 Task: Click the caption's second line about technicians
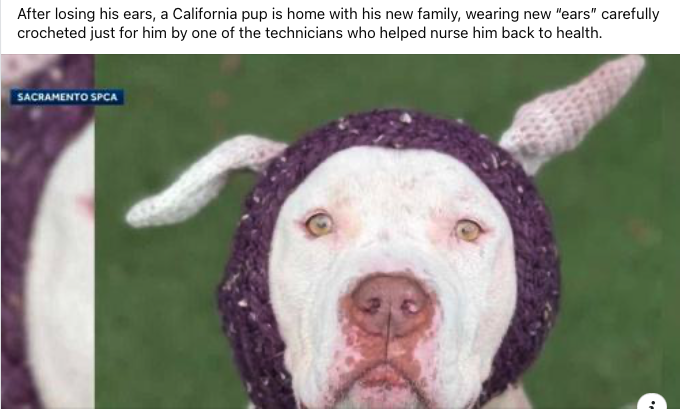(310, 33)
